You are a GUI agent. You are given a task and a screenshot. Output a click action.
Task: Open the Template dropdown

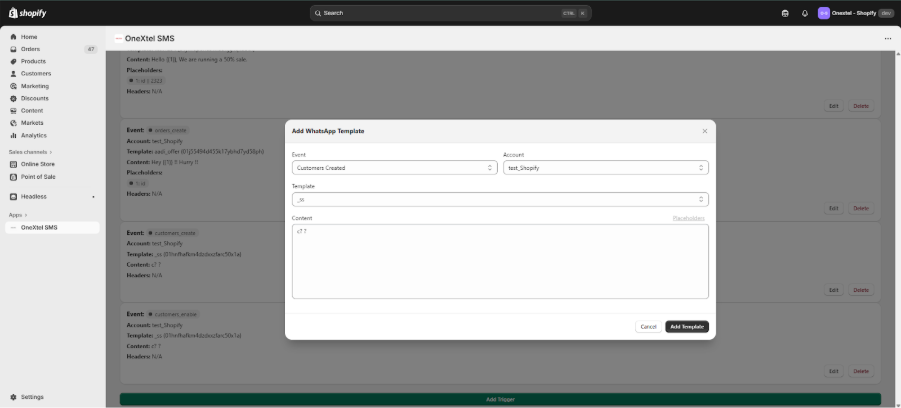pyautogui.click(x=500, y=199)
